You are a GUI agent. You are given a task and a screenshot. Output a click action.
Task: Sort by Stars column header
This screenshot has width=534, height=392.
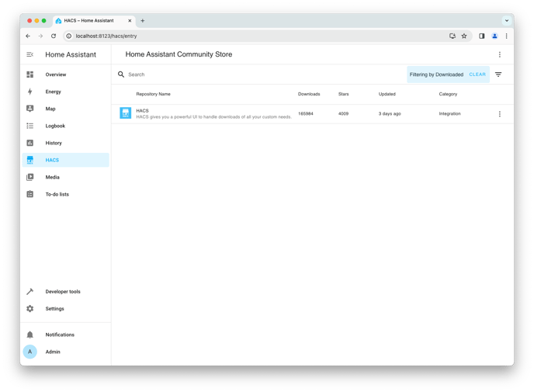pos(343,94)
